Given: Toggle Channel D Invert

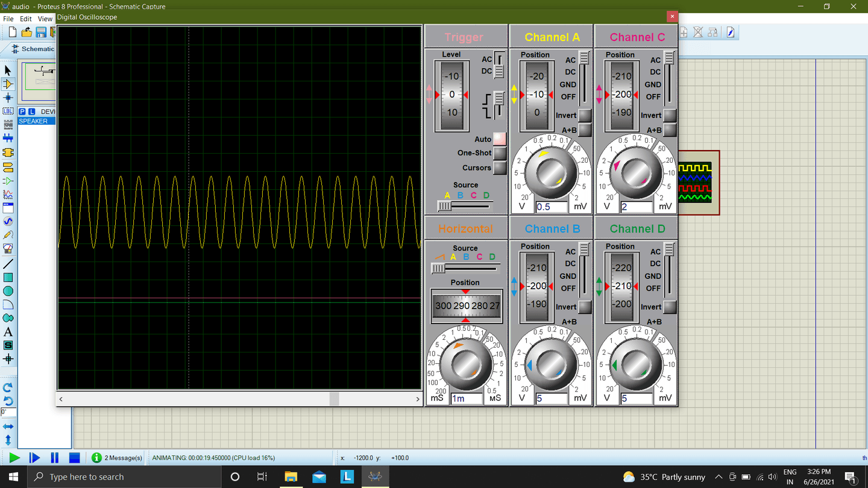Looking at the screenshot, I should pyautogui.click(x=669, y=307).
